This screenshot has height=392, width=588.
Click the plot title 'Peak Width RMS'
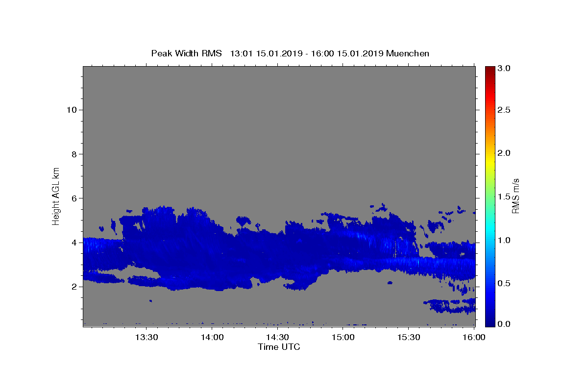coord(186,53)
